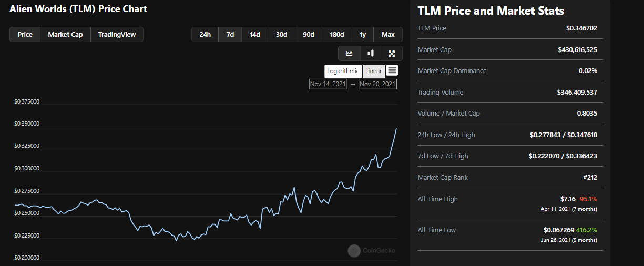Click the -95.1% change figure
Image resolution: width=644 pixels, height=266 pixels.
coord(587,199)
